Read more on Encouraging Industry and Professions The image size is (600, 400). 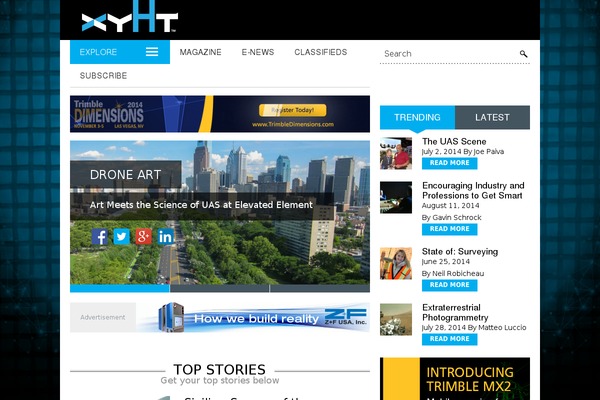(450, 229)
